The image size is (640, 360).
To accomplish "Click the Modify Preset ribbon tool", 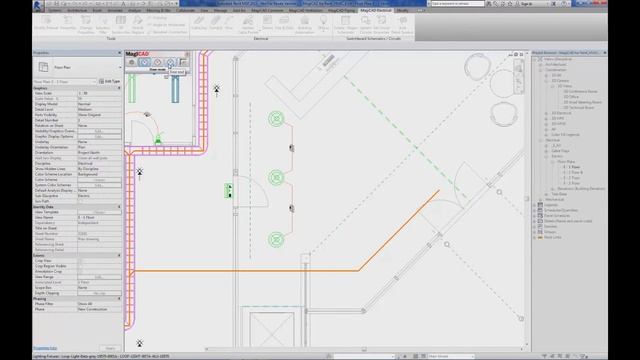I will point(46,23).
